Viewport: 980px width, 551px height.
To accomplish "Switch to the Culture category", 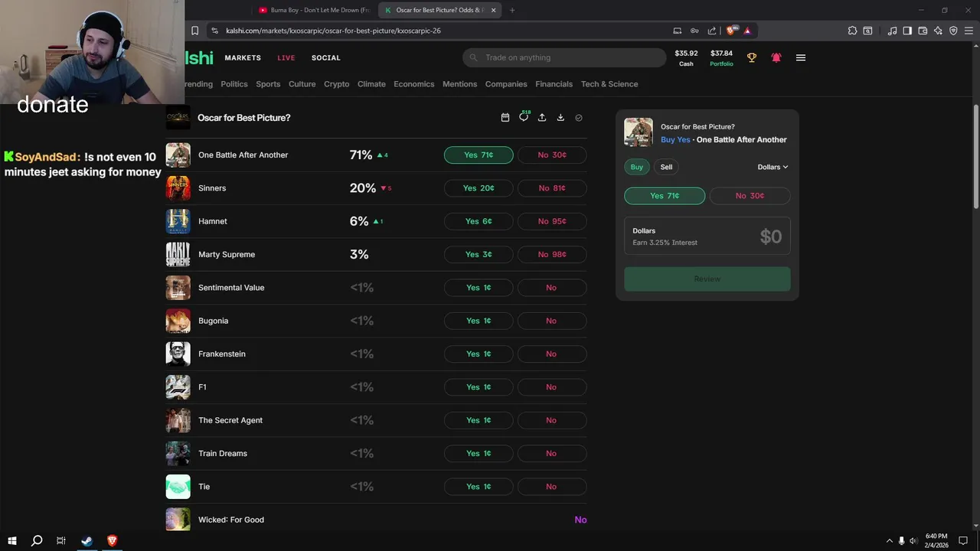I will tap(302, 84).
